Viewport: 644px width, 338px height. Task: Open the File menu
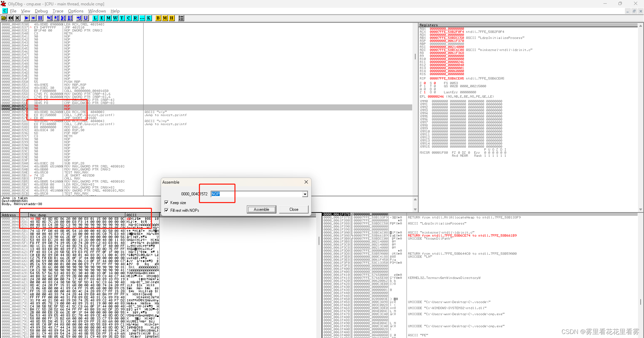pos(13,11)
